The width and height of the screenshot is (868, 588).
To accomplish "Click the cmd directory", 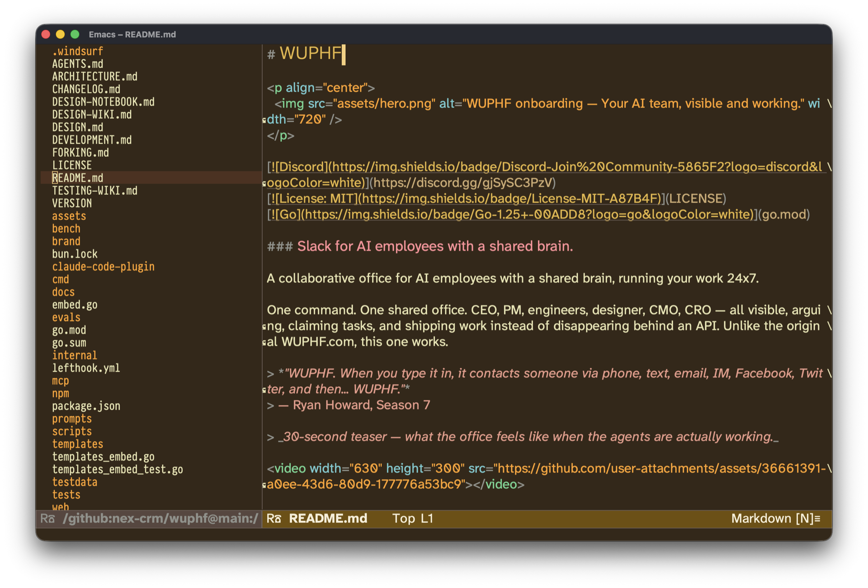I will [61, 279].
